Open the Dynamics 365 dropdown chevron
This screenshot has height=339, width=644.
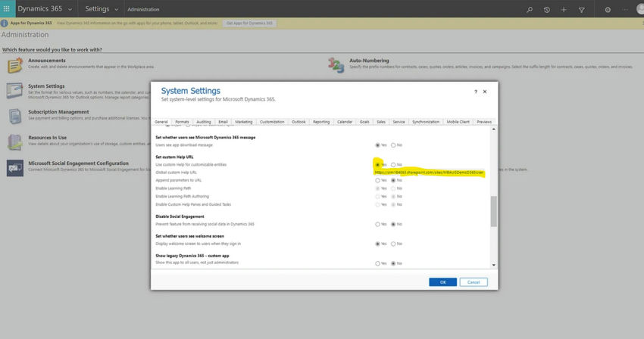70,9
